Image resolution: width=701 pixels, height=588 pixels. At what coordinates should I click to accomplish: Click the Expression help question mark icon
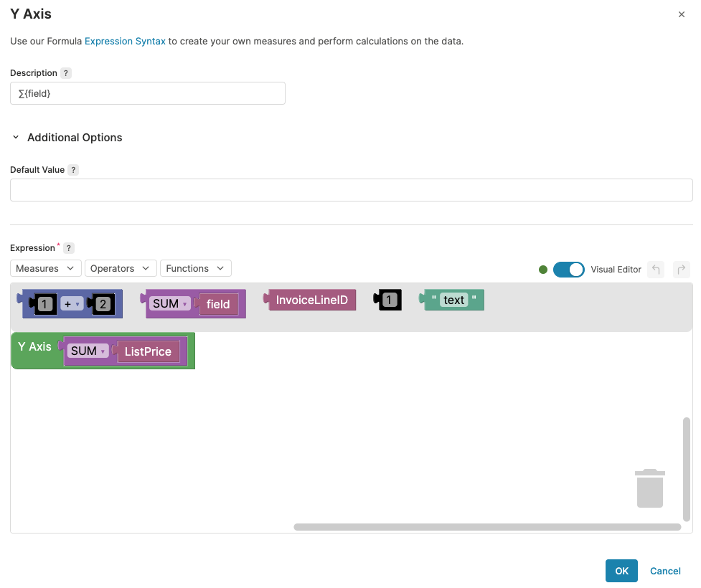coord(69,248)
